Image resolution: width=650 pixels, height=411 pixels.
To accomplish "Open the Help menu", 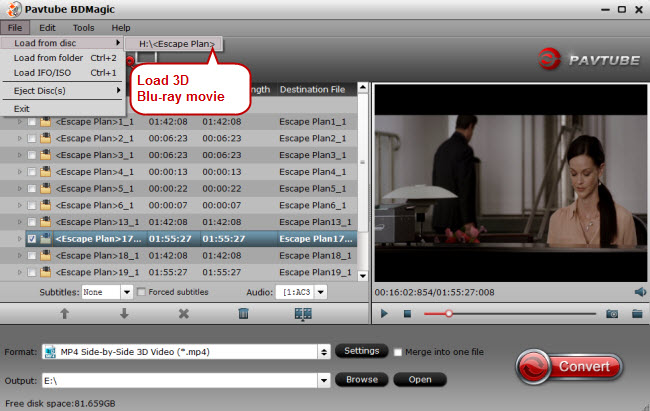I will click(x=121, y=28).
